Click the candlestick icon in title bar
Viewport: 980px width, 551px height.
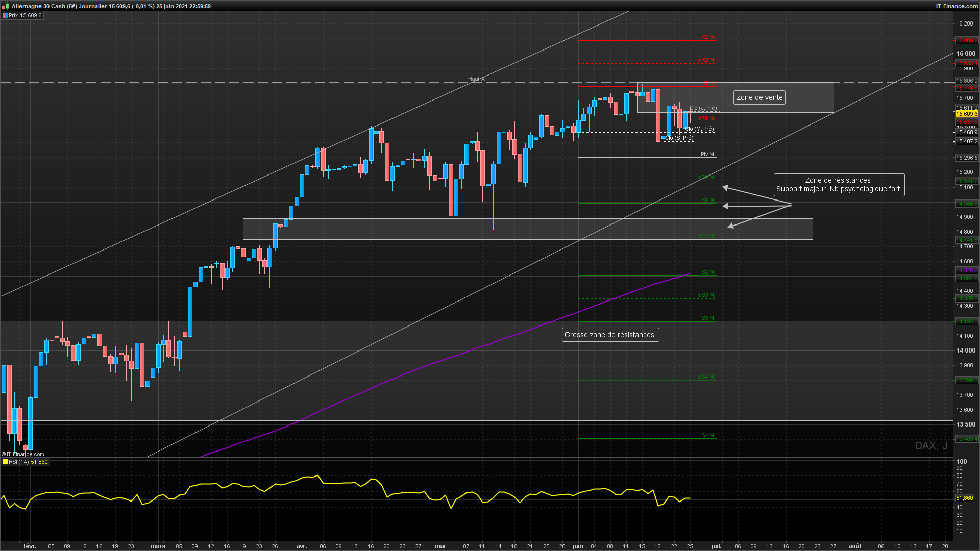pyautogui.click(x=6, y=6)
